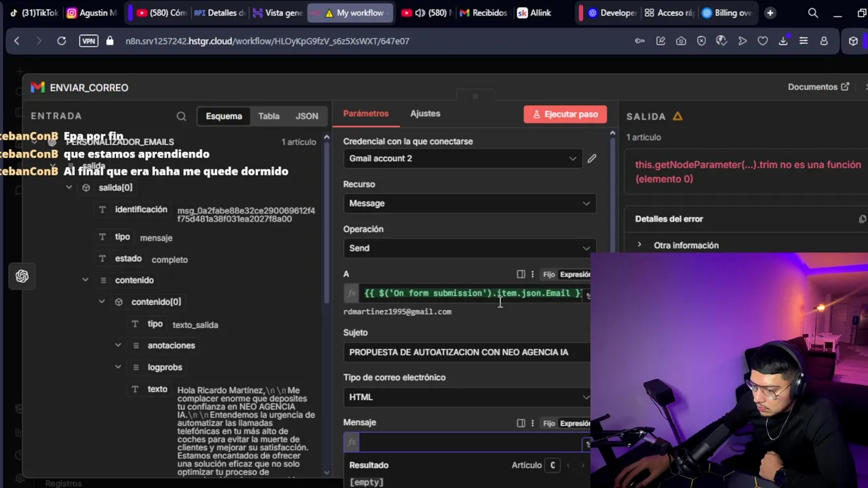Collapse the salida[0] tree node
Screen dimensions: 868x488
pos(69,188)
